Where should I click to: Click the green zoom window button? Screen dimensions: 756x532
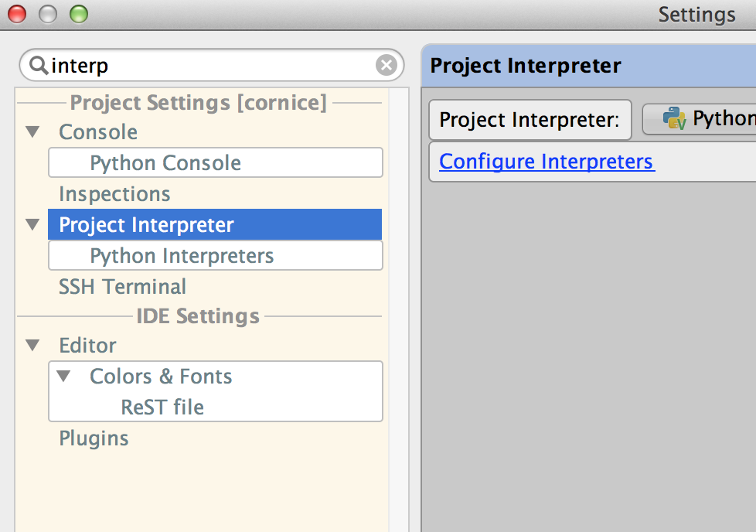click(x=78, y=14)
